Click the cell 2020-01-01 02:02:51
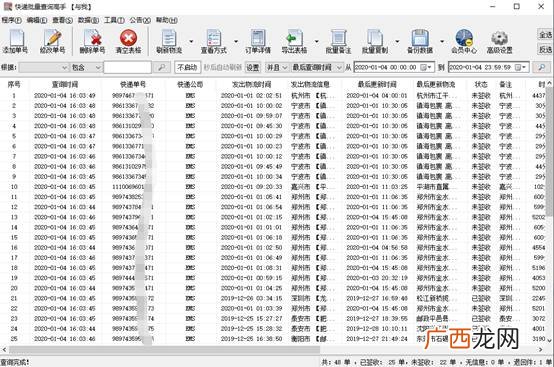554x367 pixels. tap(251, 95)
